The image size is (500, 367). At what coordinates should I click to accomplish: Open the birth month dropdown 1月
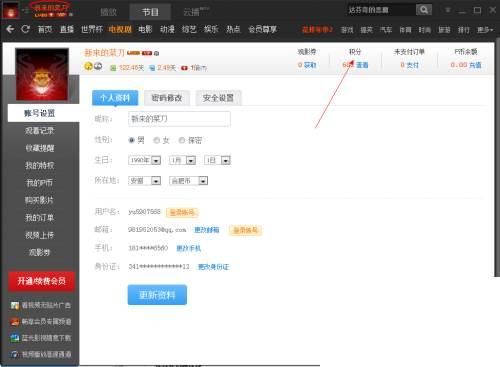182,160
